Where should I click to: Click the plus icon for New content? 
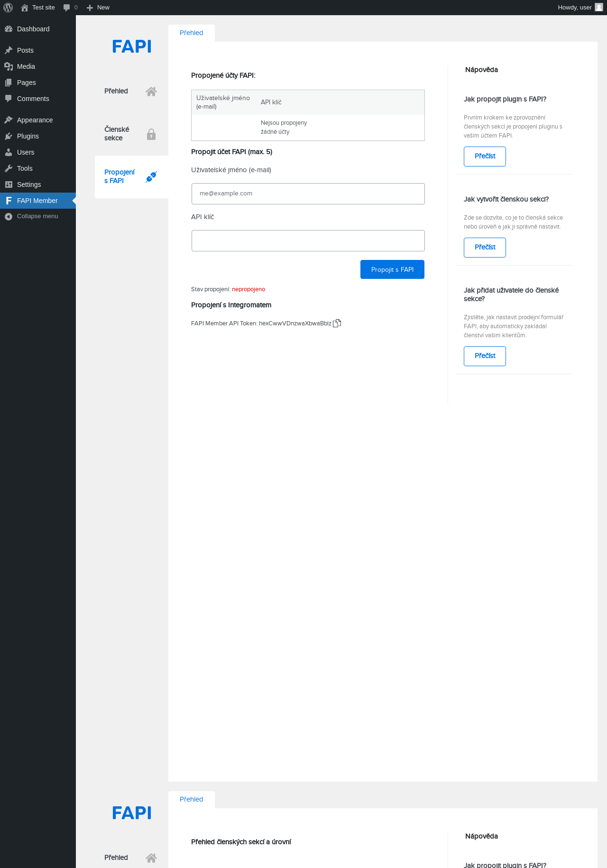click(90, 8)
